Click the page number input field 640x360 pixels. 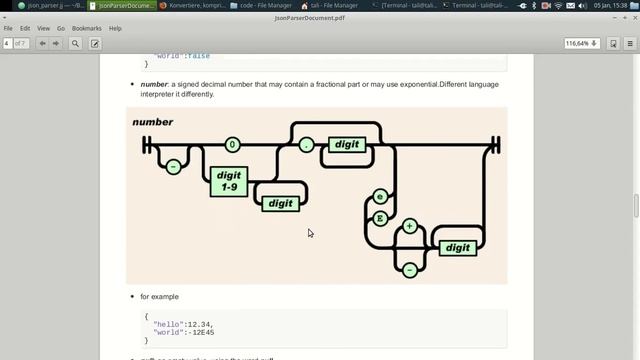tap(7, 43)
